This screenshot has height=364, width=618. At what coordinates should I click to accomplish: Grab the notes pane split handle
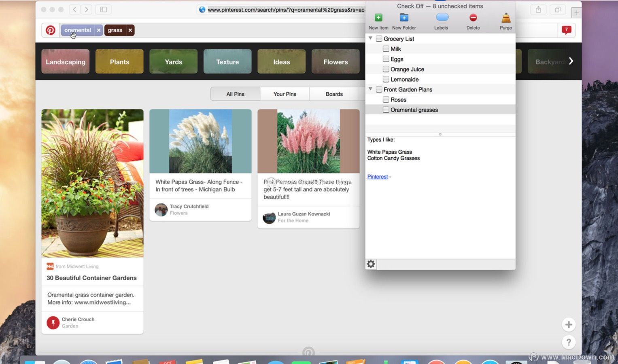click(x=440, y=134)
